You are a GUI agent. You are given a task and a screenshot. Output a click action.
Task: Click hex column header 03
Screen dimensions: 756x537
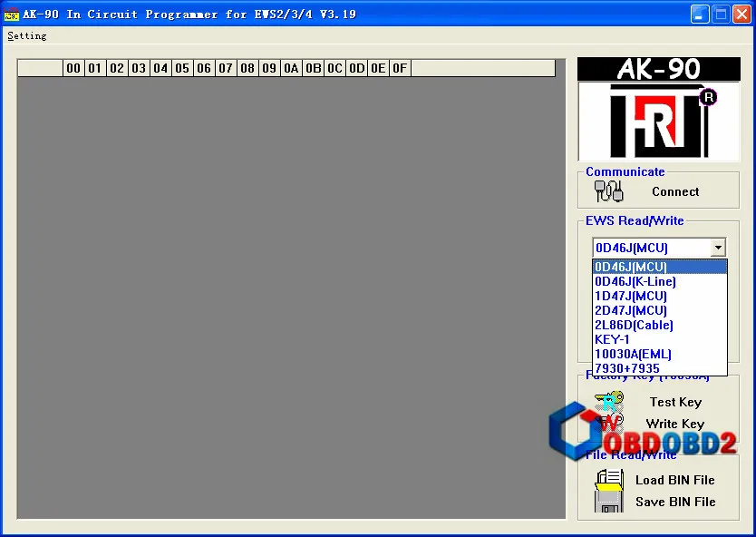tap(139, 68)
